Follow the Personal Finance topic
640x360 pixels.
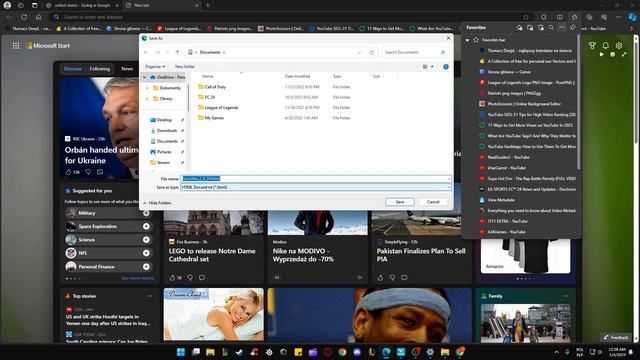click(146, 267)
